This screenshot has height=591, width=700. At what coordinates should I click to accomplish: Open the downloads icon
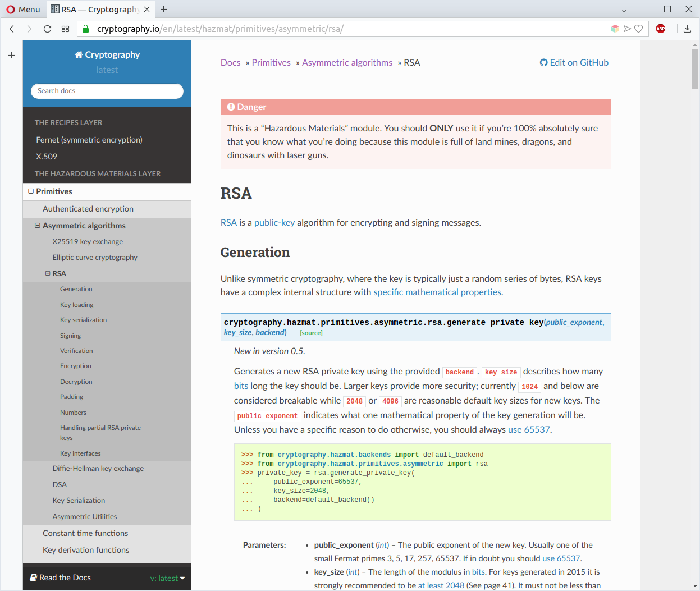click(687, 29)
